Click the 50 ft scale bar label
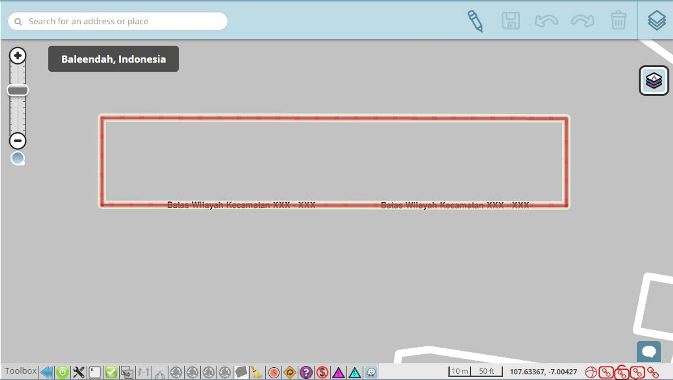Screen dimensions: 673x380 click(x=487, y=371)
